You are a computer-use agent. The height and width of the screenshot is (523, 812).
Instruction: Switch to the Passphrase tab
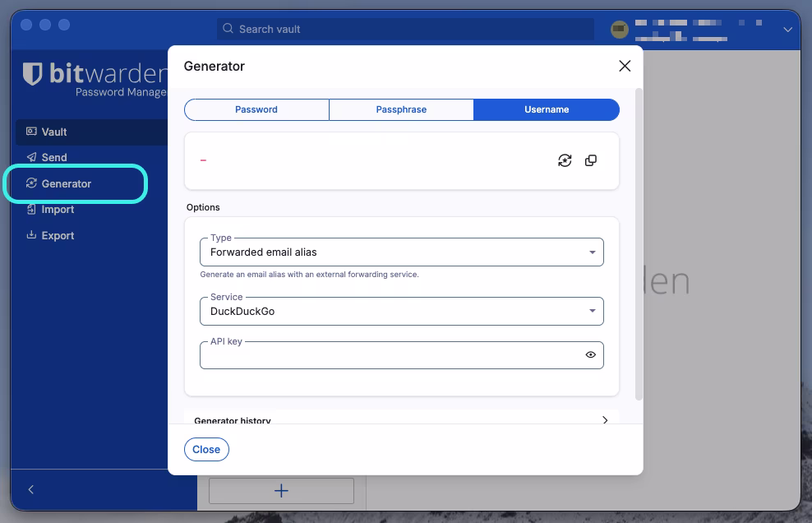(x=401, y=109)
